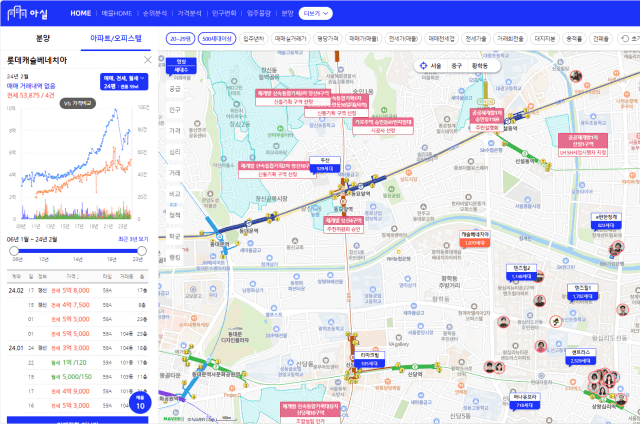640x424 pixels.
Task: Select the 맨즈힐1 apartment marker
Action: (583, 292)
